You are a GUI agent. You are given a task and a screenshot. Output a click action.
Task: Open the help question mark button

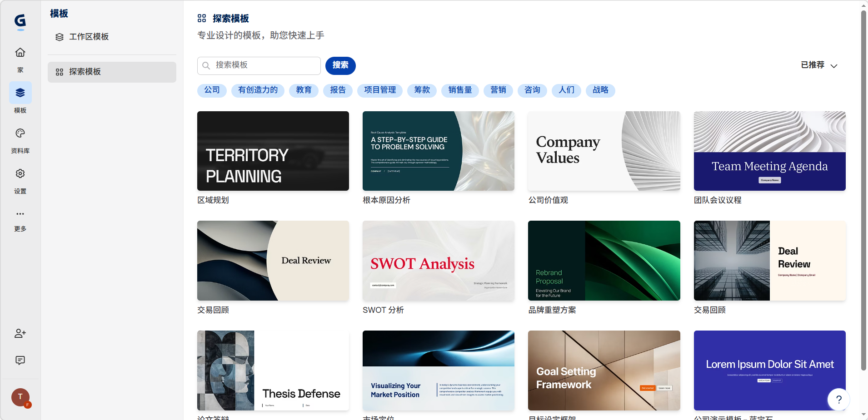point(838,400)
